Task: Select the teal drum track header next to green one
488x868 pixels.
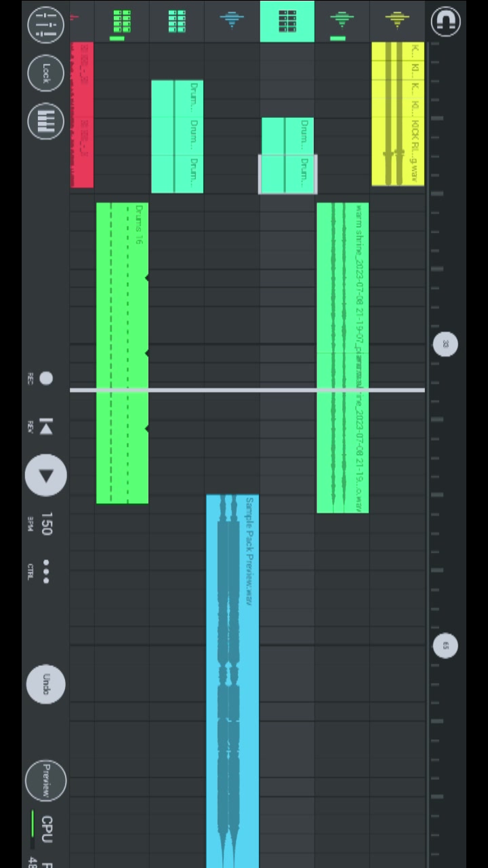Action: [177, 22]
